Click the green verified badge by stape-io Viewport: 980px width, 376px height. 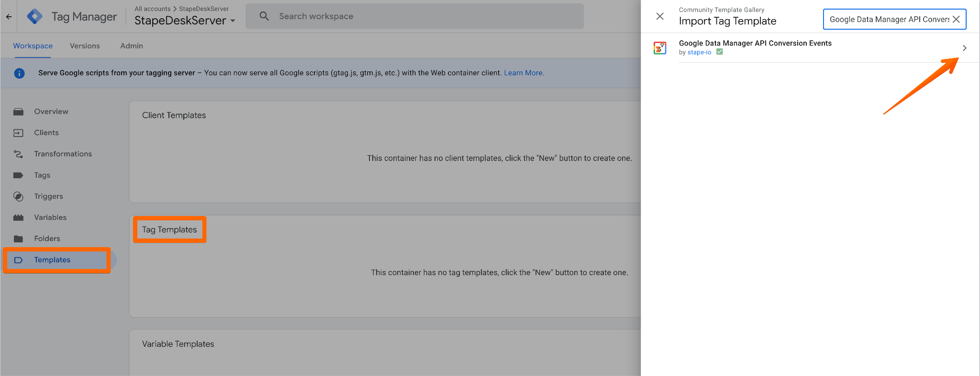(x=719, y=52)
